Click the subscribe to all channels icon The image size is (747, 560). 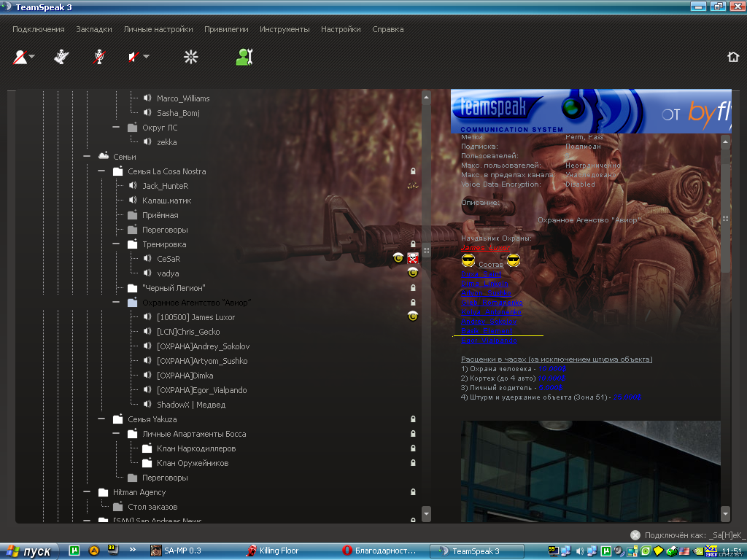coord(190,57)
